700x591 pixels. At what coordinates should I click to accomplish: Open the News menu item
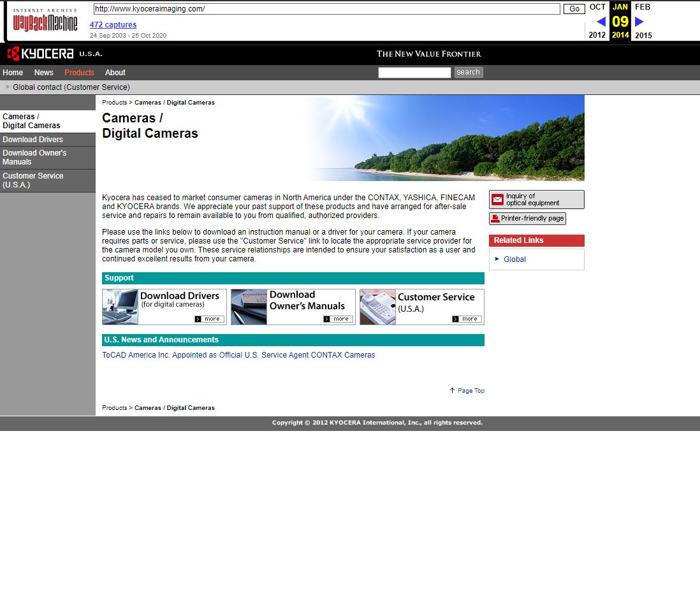click(44, 73)
